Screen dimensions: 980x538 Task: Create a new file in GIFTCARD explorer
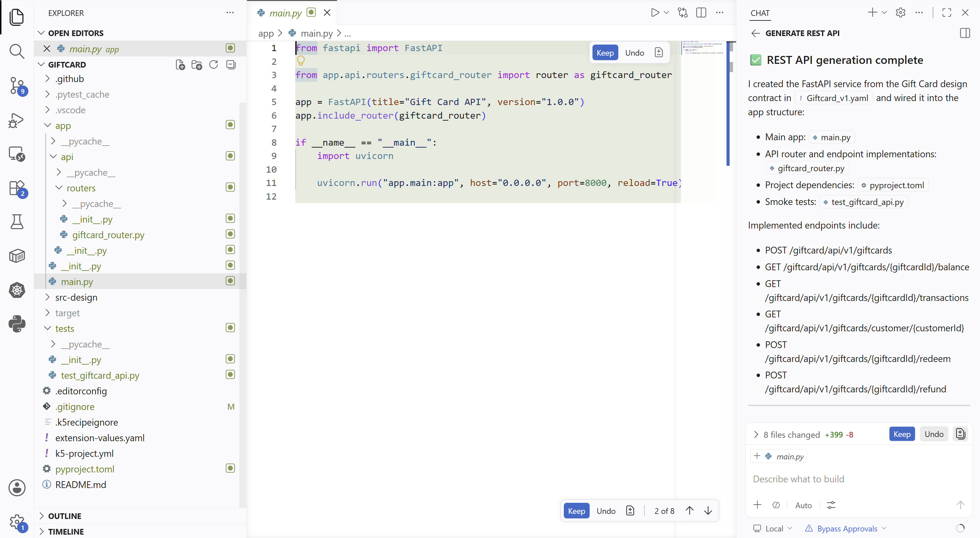point(180,65)
